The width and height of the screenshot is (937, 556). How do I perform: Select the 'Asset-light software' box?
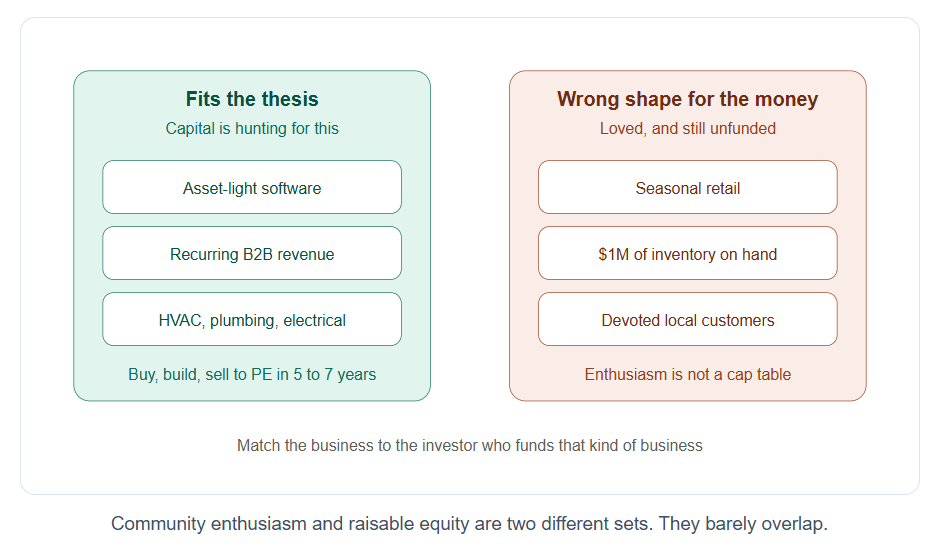pos(252,187)
